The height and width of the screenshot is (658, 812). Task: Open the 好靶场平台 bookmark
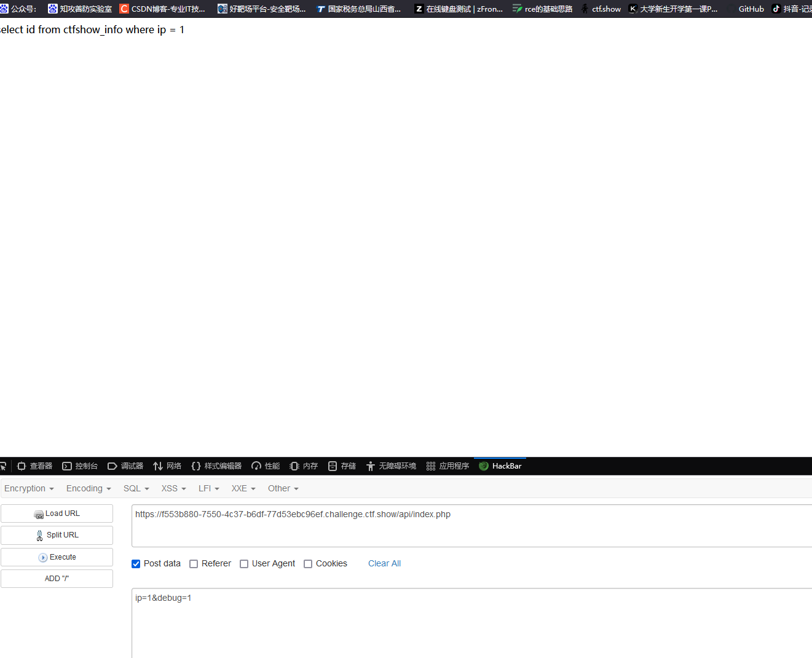[261, 9]
